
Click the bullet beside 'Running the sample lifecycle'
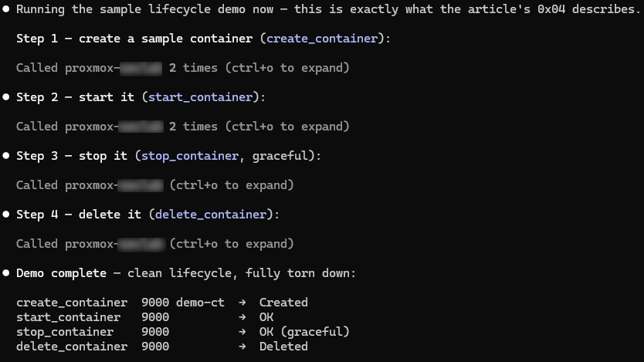pos(6,9)
